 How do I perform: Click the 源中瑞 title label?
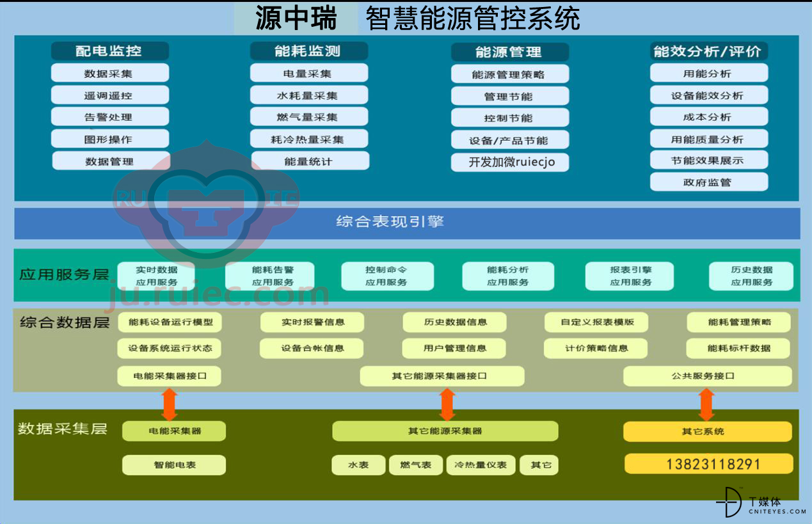tap(296, 19)
